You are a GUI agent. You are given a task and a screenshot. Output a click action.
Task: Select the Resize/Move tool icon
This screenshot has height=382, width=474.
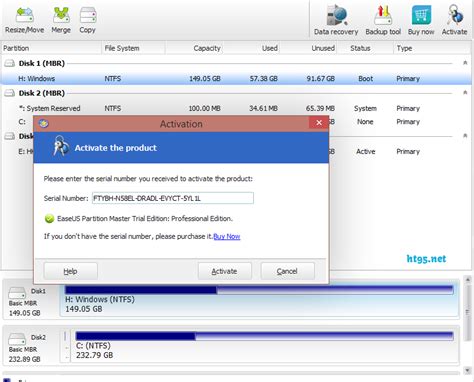tap(24, 15)
